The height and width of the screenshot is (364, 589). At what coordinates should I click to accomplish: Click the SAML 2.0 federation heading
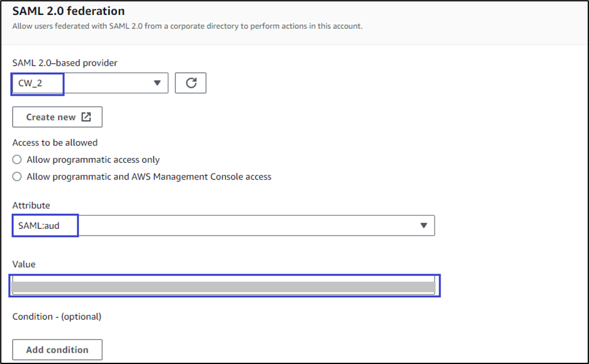coord(69,11)
